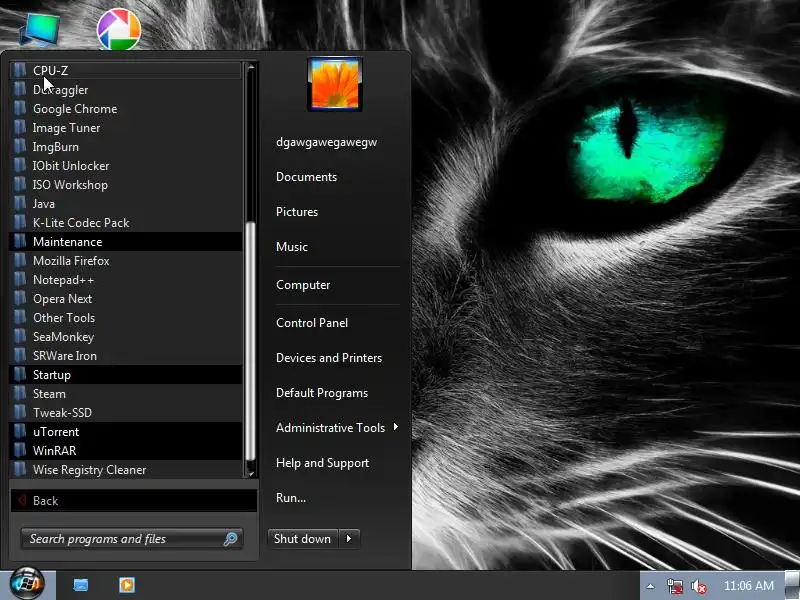800x600 pixels.
Task: Open the SeaMonkey folder
Action: tap(126, 337)
